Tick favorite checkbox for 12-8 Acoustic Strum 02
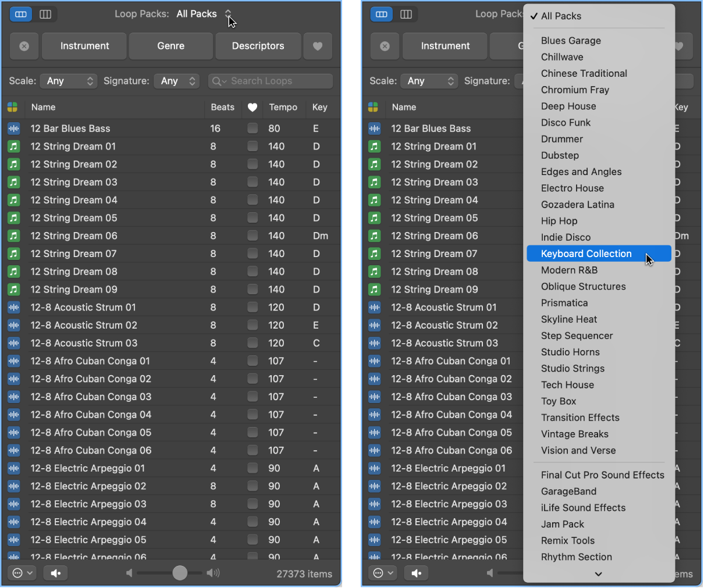This screenshot has width=704, height=588. click(x=253, y=326)
